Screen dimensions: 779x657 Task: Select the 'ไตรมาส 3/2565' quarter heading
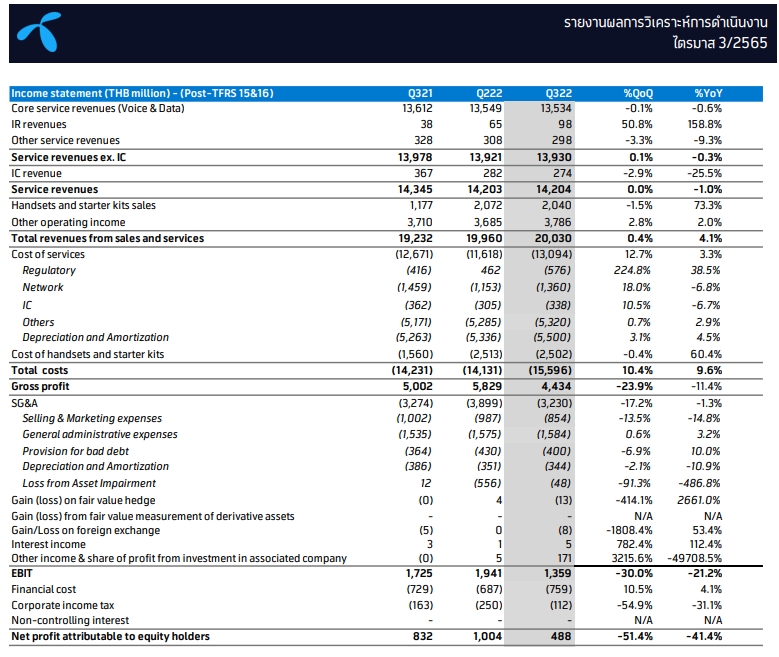720,43
